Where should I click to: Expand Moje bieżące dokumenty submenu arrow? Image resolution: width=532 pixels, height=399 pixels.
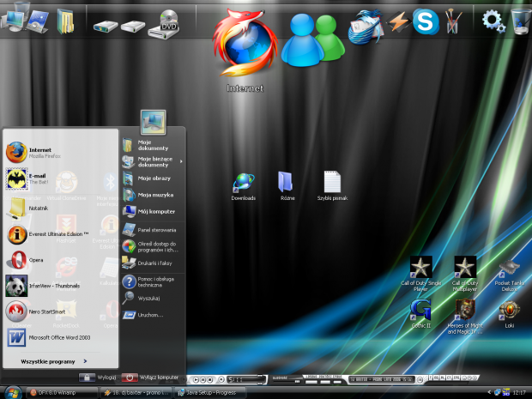click(x=181, y=161)
